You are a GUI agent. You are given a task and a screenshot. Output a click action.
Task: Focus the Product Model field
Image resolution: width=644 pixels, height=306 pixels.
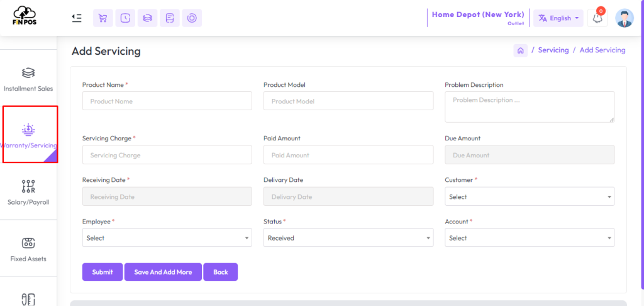(348, 101)
